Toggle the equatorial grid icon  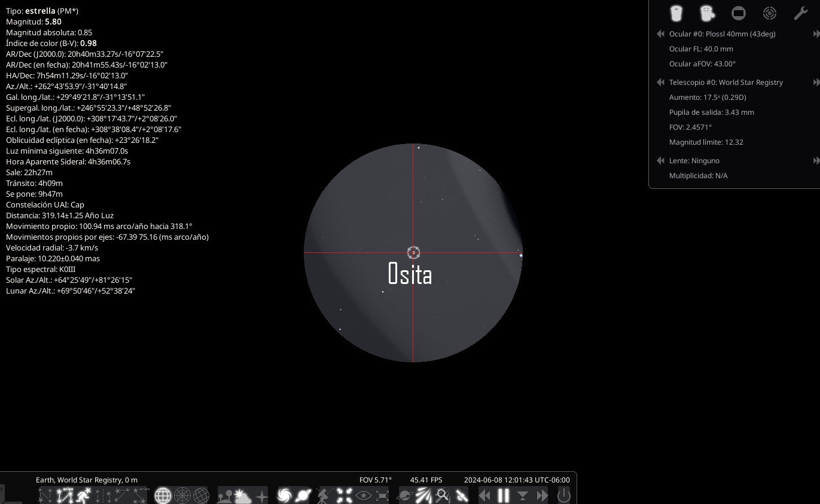[163, 495]
